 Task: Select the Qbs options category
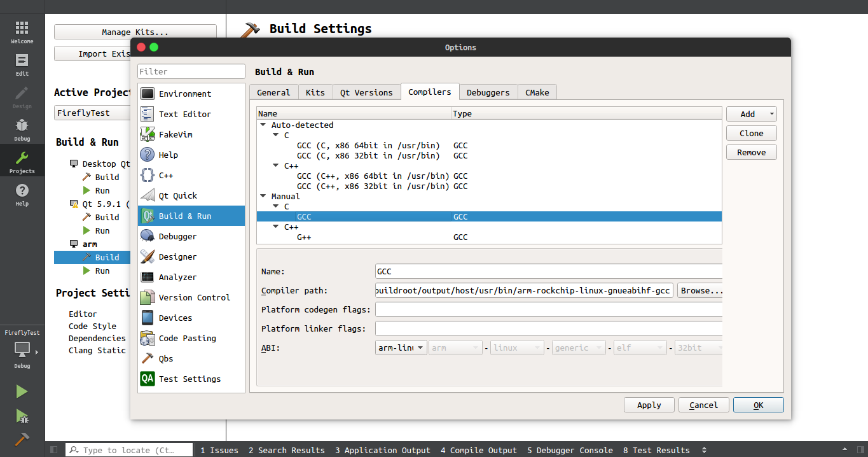point(191,358)
